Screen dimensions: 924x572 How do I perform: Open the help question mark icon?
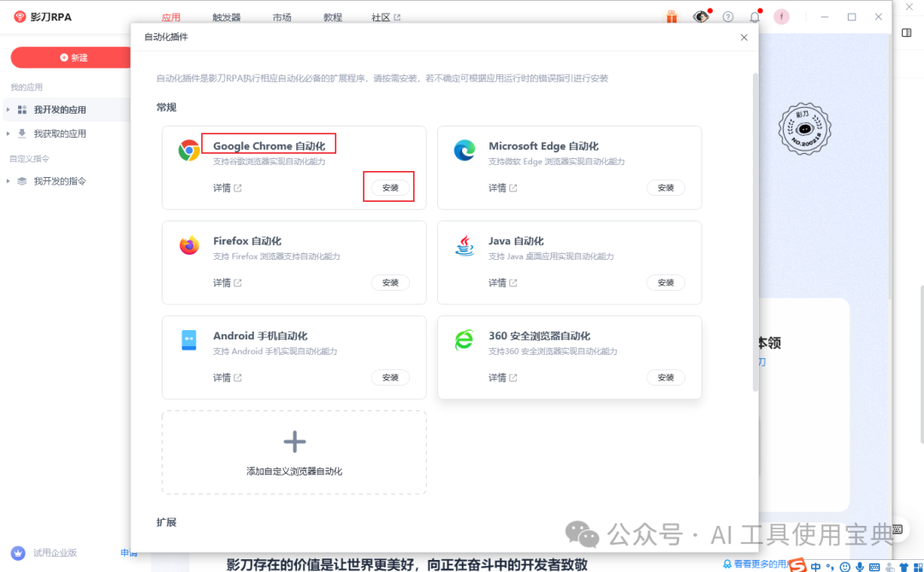728,17
